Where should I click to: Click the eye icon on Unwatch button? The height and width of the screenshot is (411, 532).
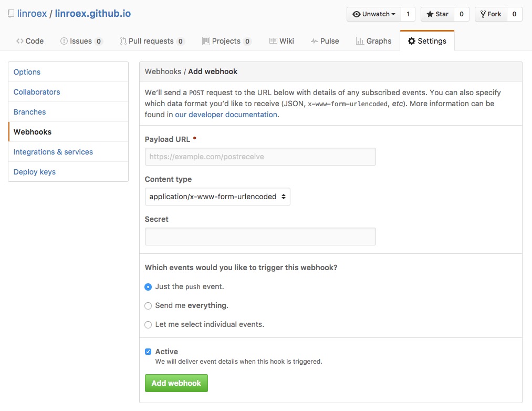tap(356, 14)
